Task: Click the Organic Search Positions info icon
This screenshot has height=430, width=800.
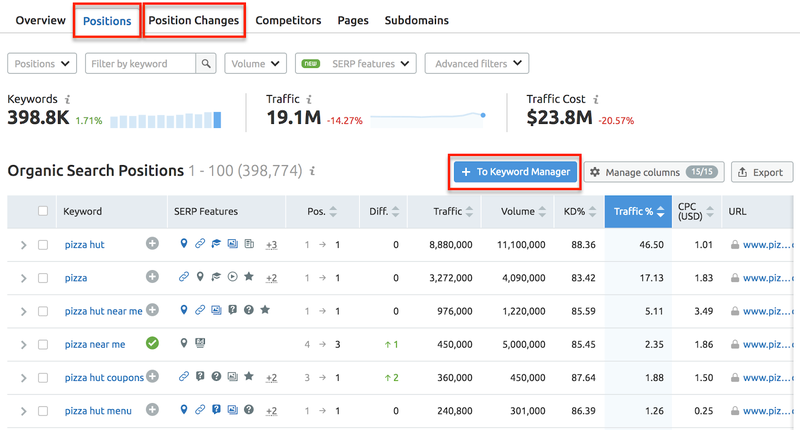Action: pyautogui.click(x=312, y=171)
